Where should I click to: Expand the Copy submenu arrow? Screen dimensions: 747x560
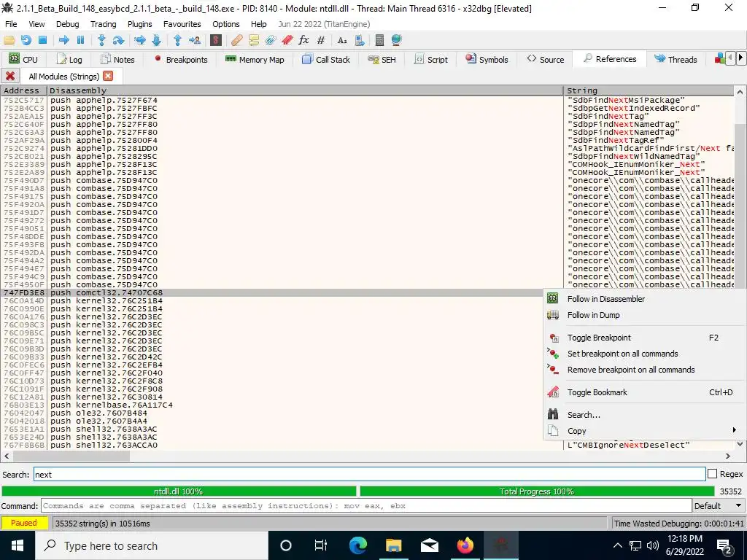tap(734, 430)
